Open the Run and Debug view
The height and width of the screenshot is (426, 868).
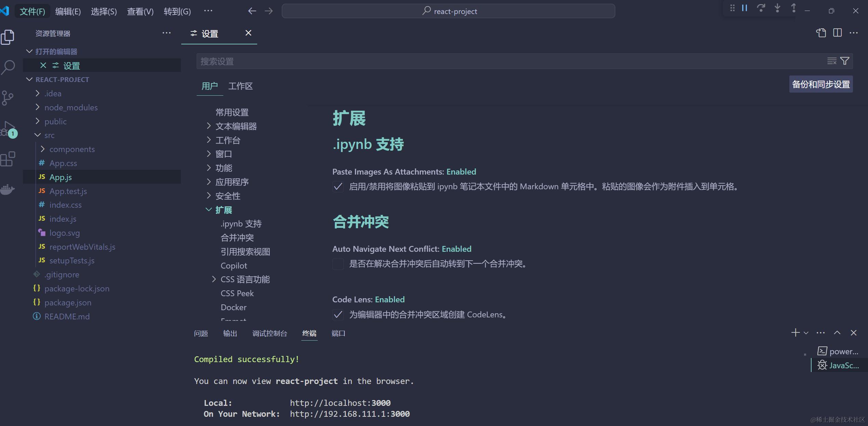point(8,129)
